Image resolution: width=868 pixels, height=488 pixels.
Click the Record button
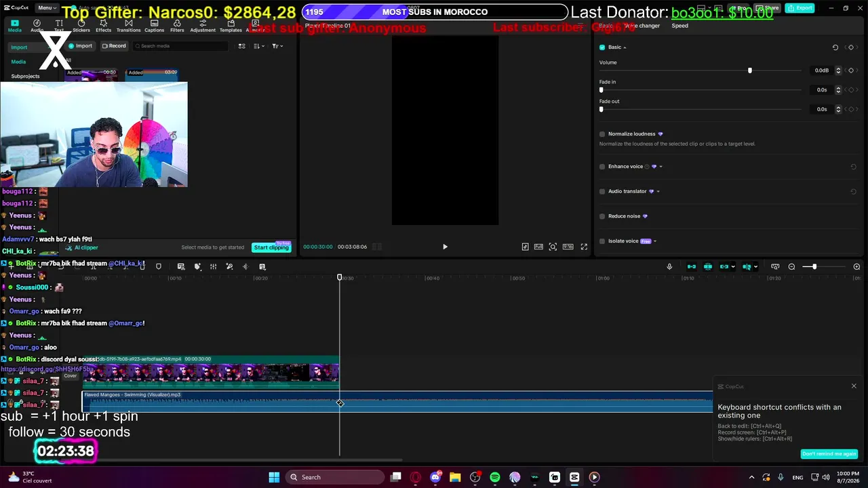click(114, 46)
